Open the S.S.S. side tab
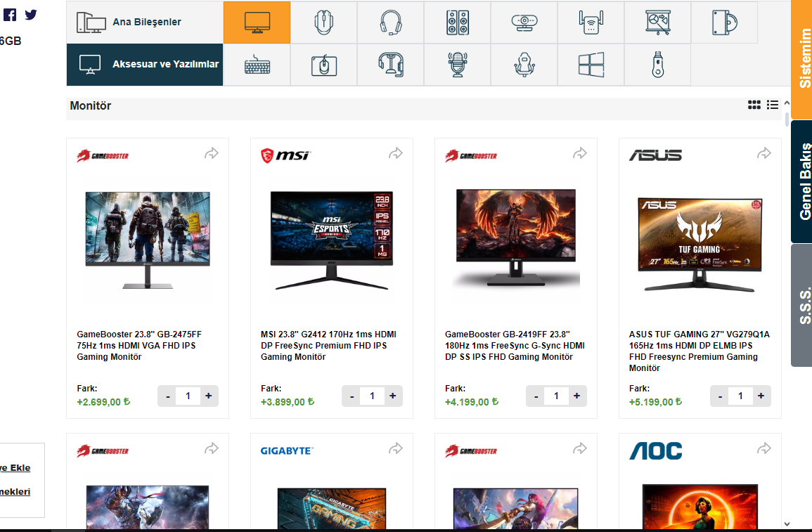This screenshot has width=812, height=532. 801,305
